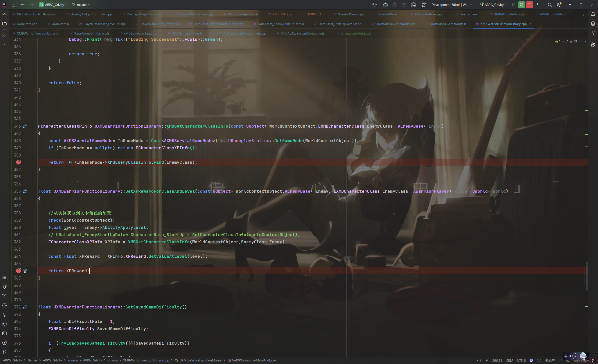Click line number 360 in gutter
The image size is (598, 364).
tap(17, 227)
